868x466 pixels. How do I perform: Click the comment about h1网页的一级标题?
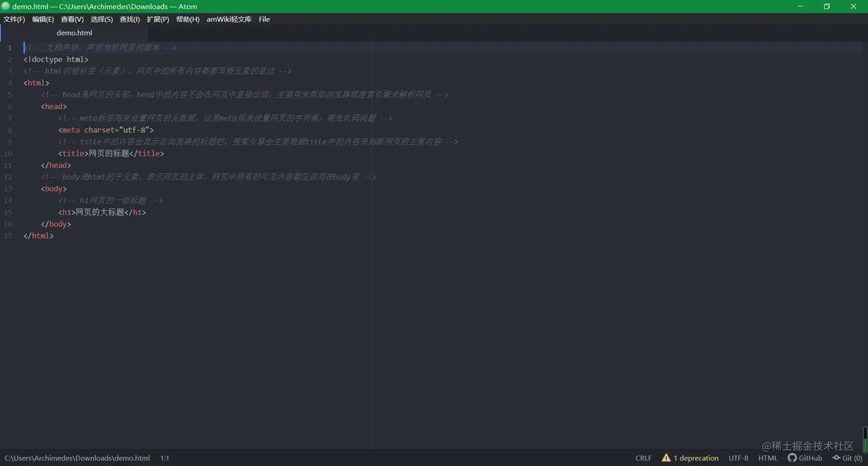pyautogui.click(x=110, y=201)
